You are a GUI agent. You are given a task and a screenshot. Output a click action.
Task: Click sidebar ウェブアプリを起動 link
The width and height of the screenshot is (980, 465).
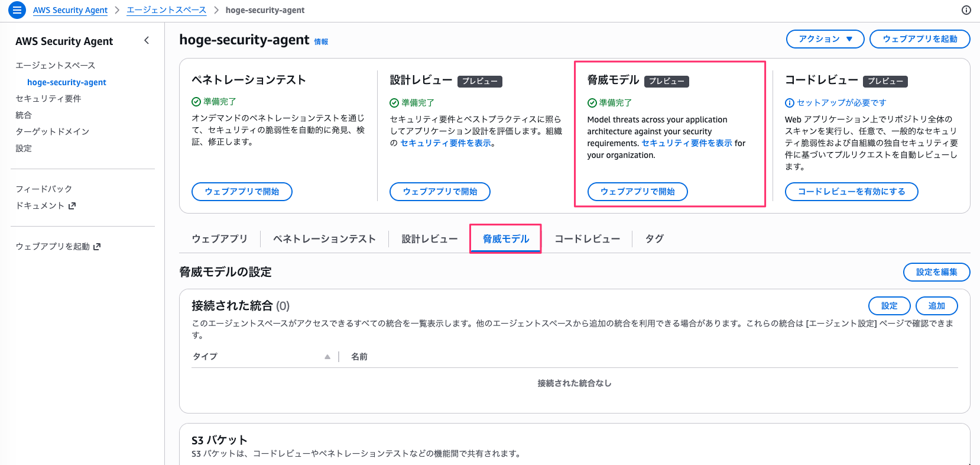(x=58, y=246)
